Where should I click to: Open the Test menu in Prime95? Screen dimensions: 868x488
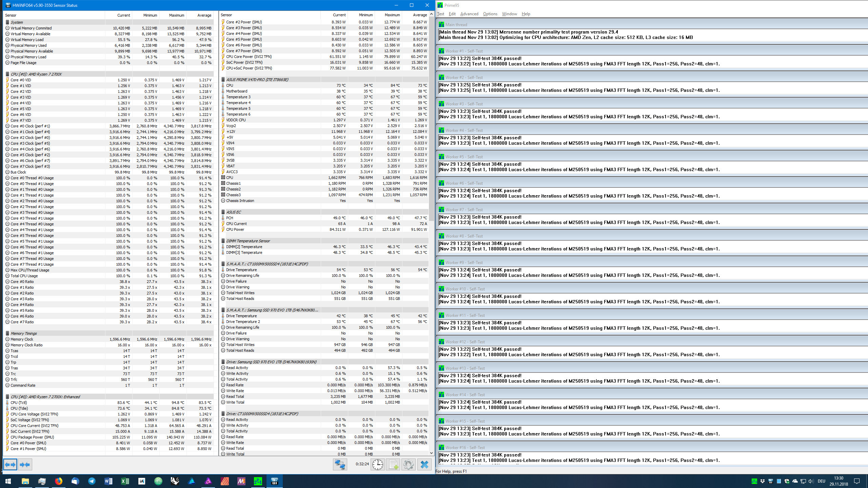pyautogui.click(x=441, y=14)
